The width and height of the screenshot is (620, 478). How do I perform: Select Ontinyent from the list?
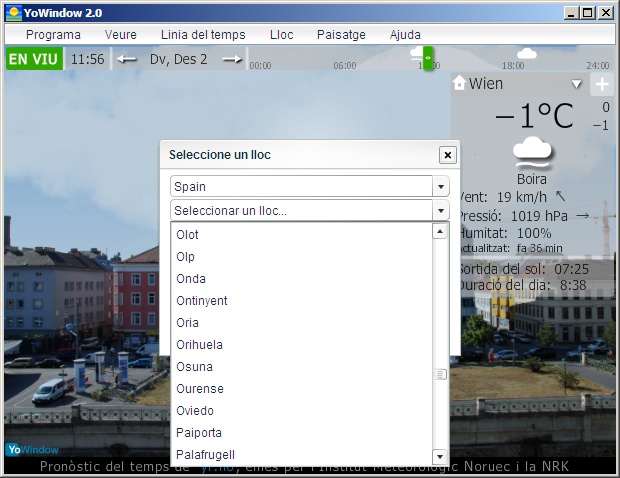tap(301, 301)
